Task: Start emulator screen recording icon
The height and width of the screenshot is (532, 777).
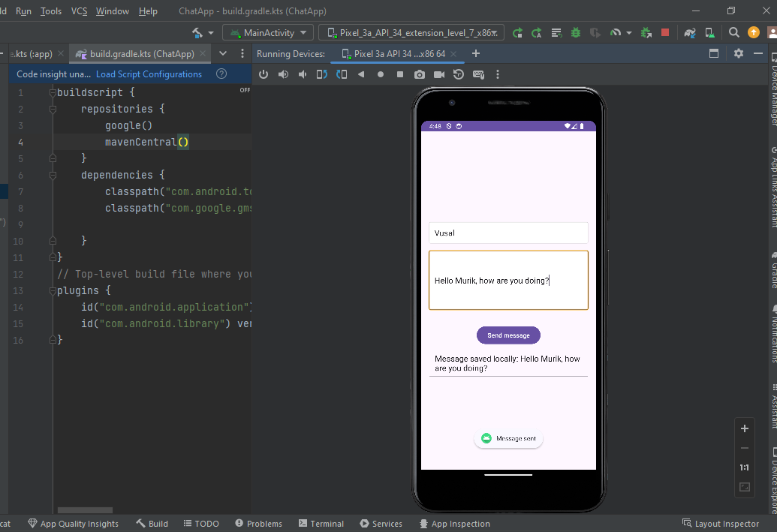Action: click(x=439, y=74)
